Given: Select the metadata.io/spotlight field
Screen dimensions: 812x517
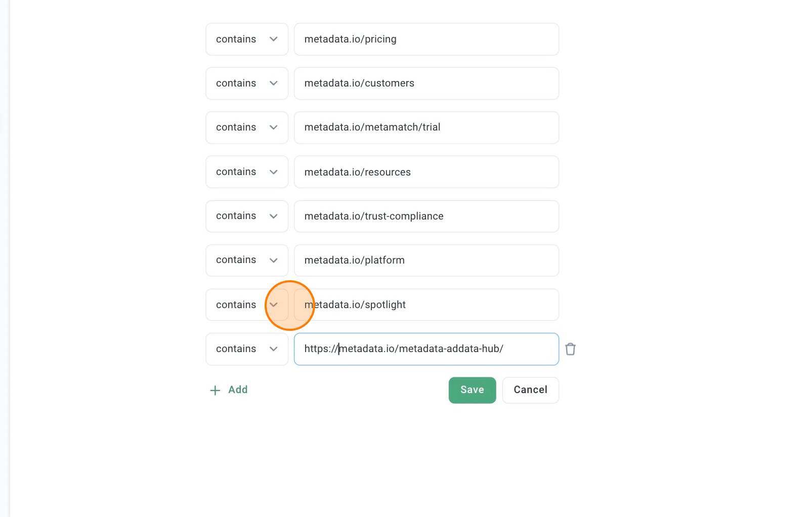Looking at the screenshot, I should (426, 305).
